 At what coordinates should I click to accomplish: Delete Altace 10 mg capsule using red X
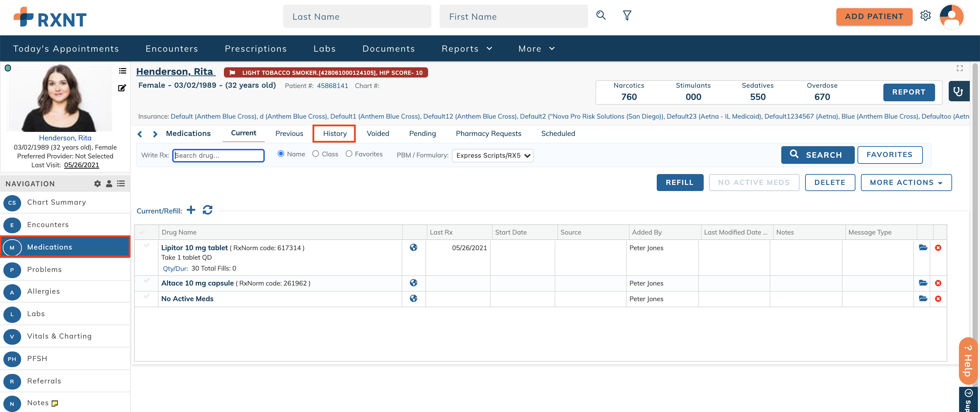pyautogui.click(x=938, y=283)
